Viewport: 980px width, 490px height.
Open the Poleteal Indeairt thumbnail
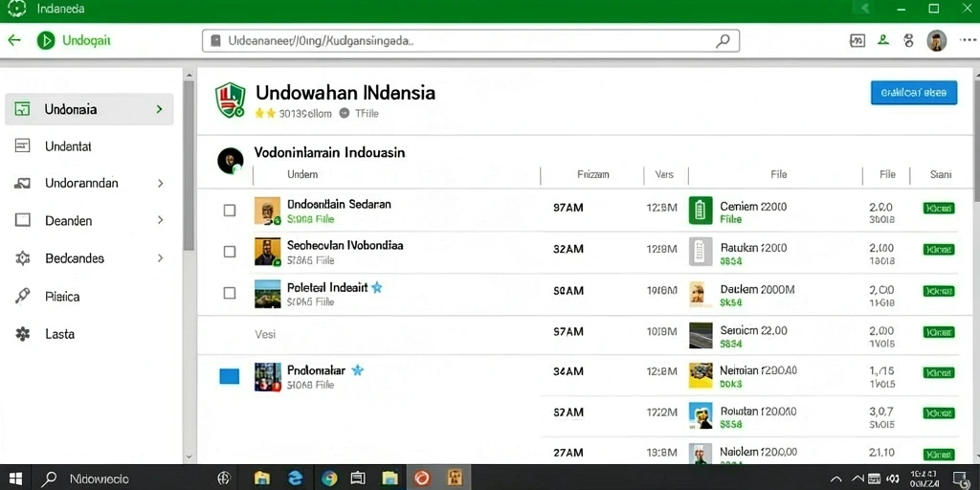pyautogui.click(x=268, y=293)
